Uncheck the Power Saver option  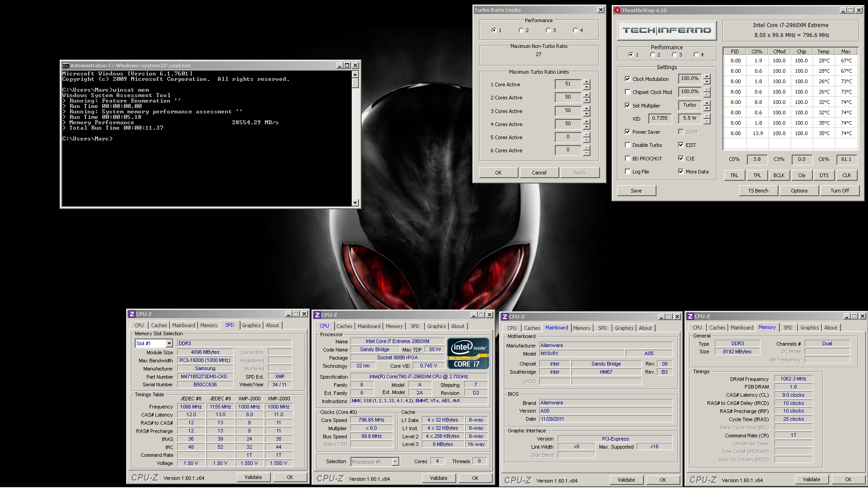627,131
